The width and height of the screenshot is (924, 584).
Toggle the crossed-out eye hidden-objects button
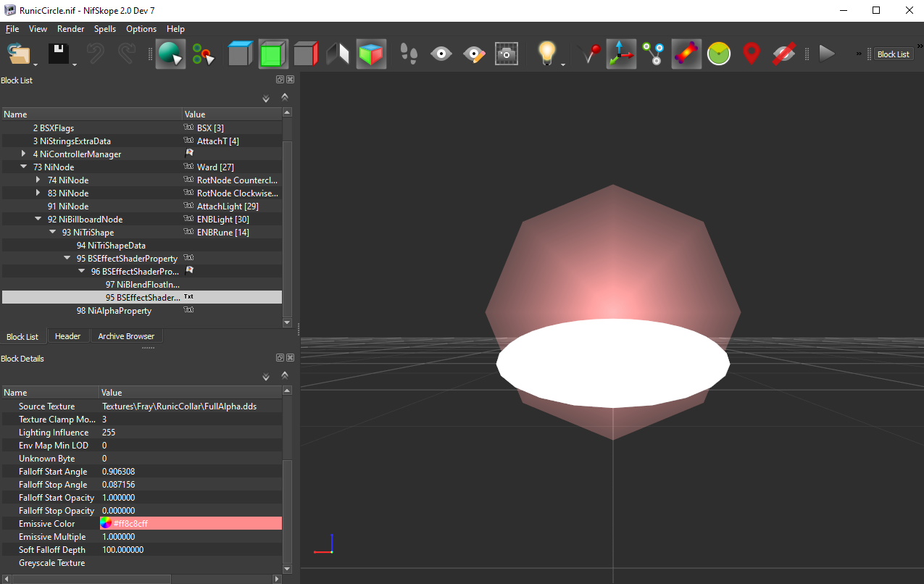(x=784, y=54)
